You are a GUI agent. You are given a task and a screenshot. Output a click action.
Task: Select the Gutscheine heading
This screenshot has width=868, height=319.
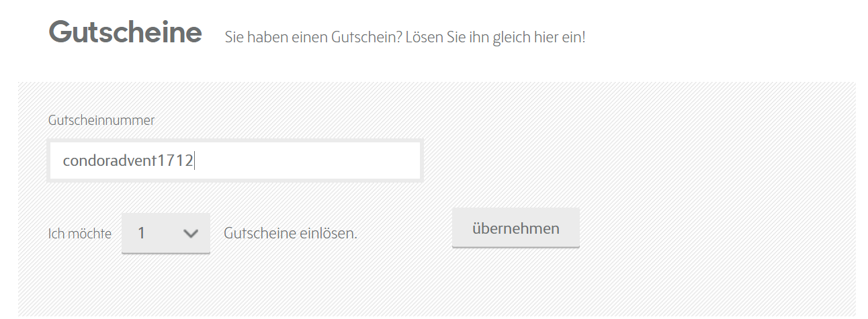[125, 32]
